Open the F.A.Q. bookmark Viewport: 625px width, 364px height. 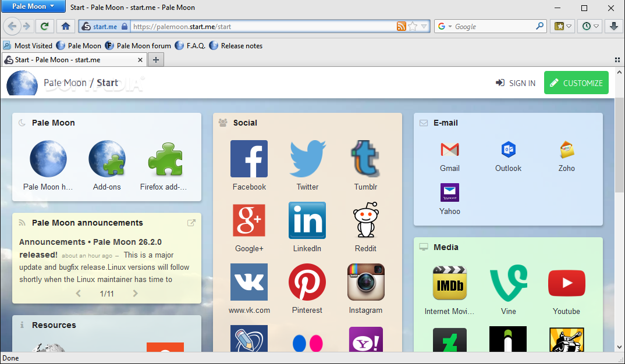click(x=190, y=46)
